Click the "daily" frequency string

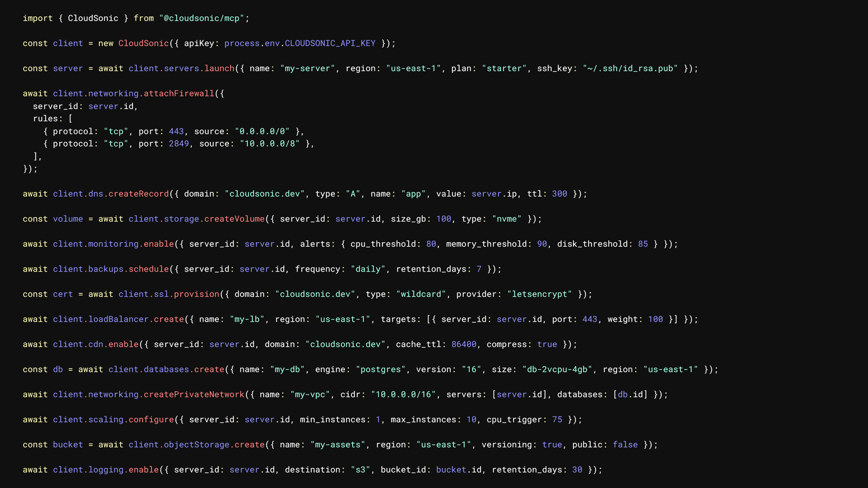[x=368, y=269]
